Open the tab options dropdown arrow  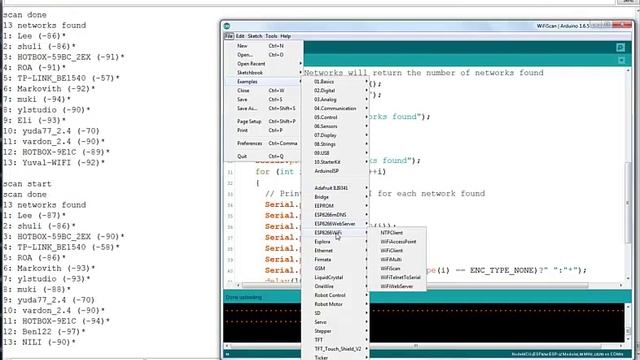621,60
